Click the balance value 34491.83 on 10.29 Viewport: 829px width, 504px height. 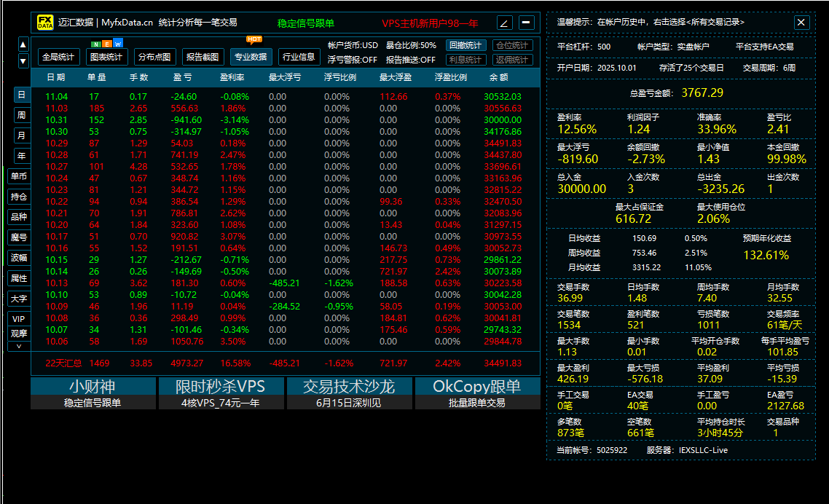pyautogui.click(x=502, y=143)
